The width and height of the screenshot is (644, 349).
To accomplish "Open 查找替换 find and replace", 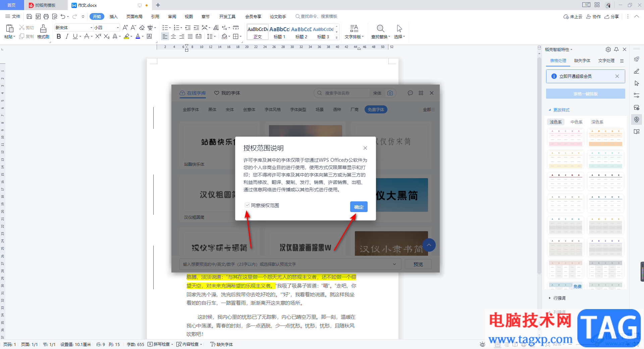I will click(380, 32).
